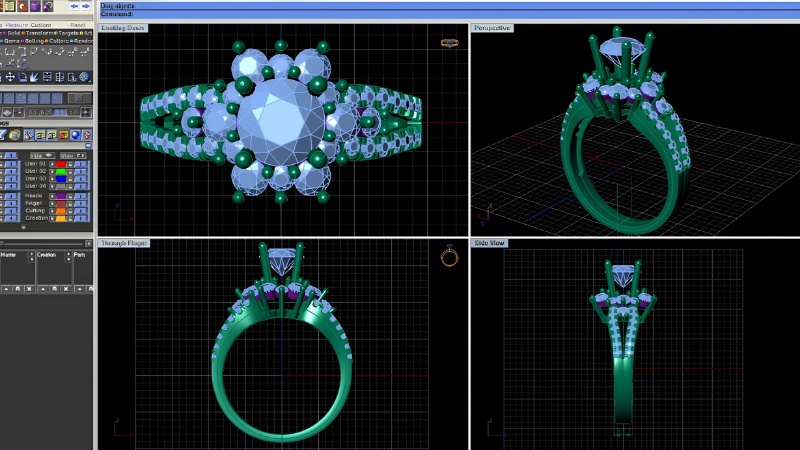Toggle the Heads layer switch
800x450 pixels.
click(80, 196)
